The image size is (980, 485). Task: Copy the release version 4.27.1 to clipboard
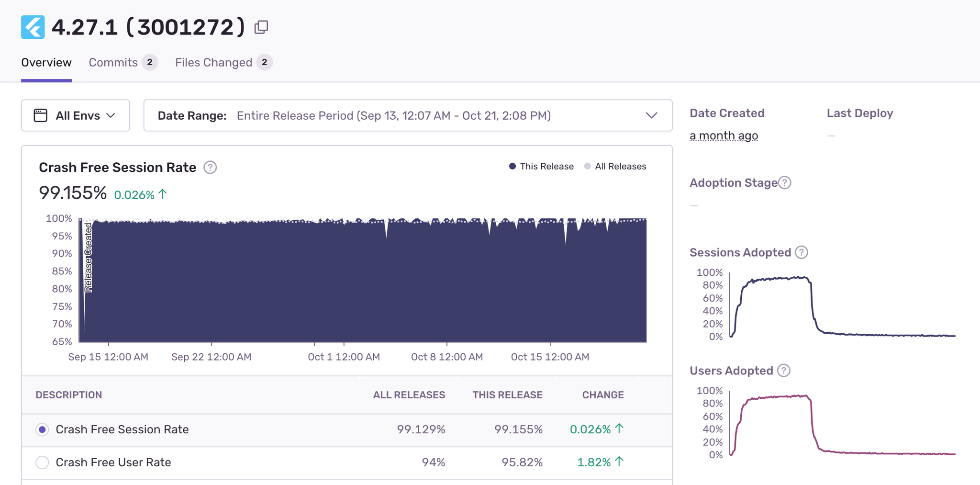tap(261, 27)
